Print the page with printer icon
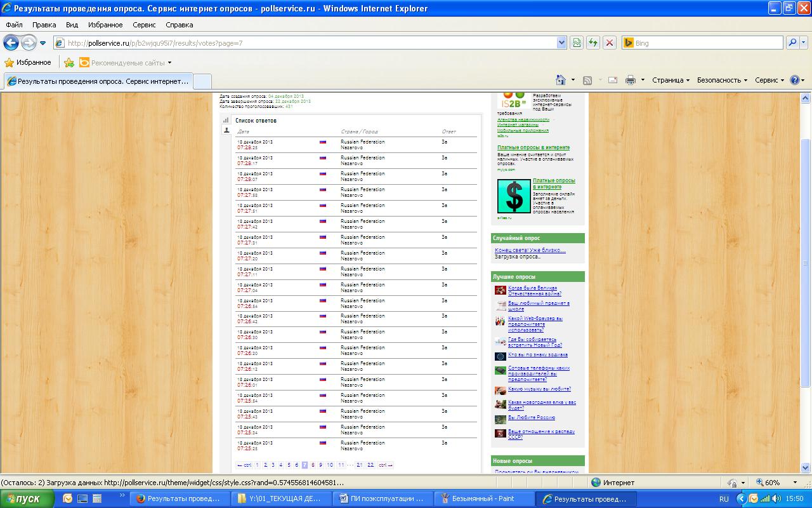 point(631,80)
